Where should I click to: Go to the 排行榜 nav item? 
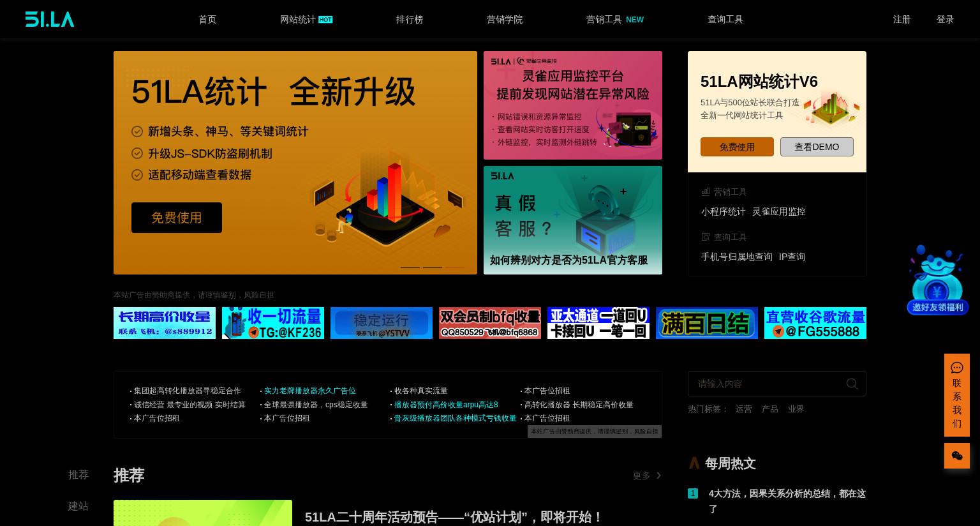pyautogui.click(x=410, y=19)
